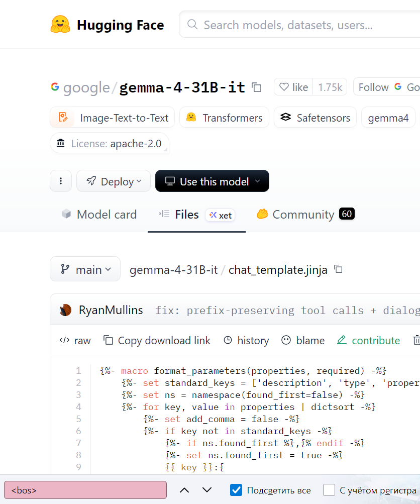Open the three-dot more options menu
This screenshot has height=504, width=420.
click(x=61, y=181)
